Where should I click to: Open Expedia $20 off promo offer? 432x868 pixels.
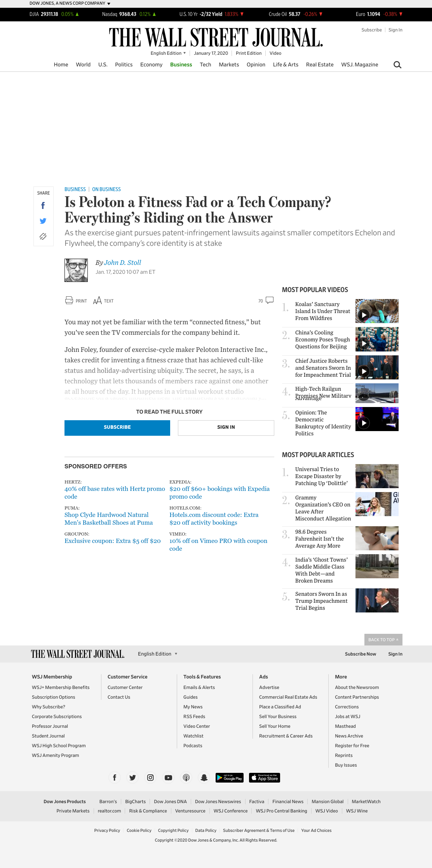point(219,492)
